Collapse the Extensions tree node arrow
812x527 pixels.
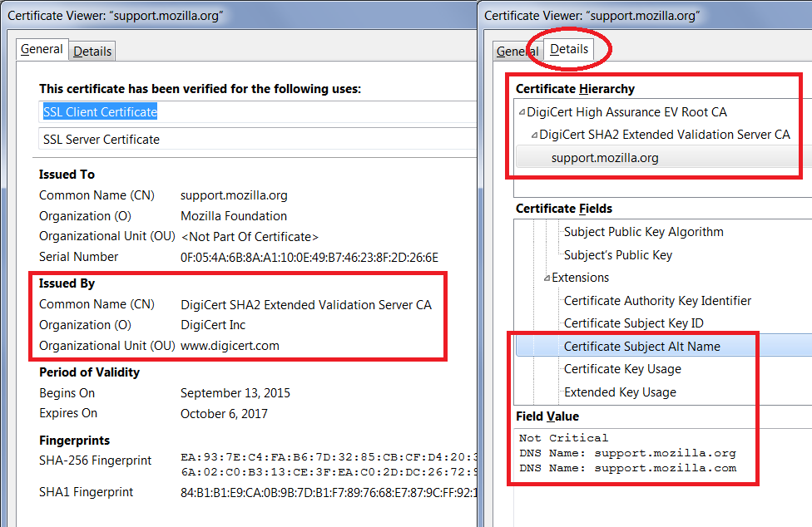pyautogui.click(x=547, y=278)
